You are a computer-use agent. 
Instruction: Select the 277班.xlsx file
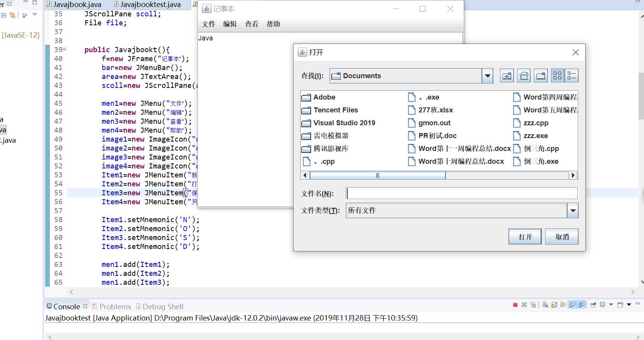[x=430, y=110]
